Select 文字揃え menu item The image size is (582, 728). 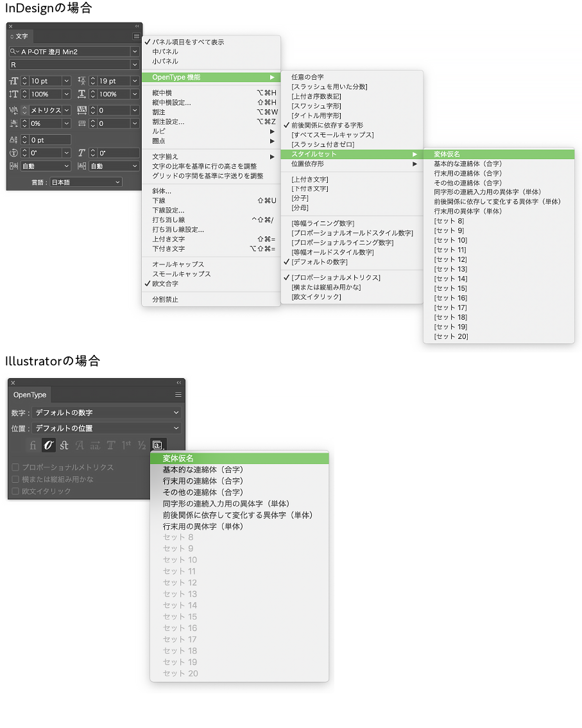210,157
